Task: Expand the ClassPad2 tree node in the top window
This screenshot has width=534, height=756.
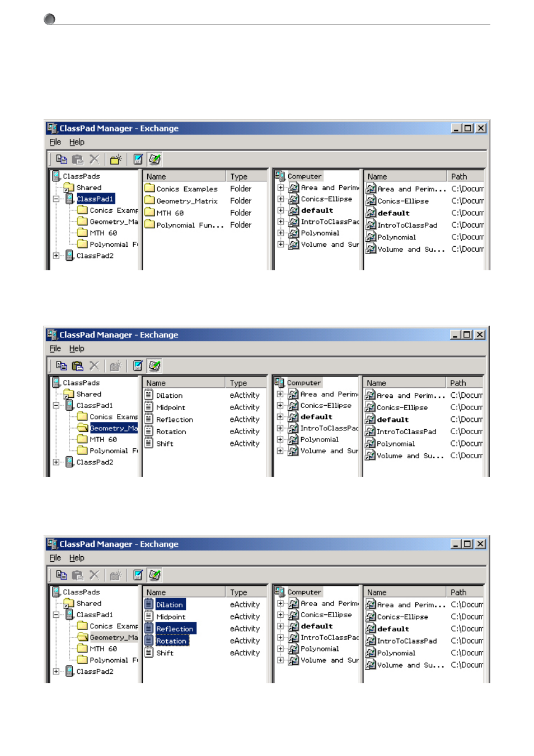Action: (56, 256)
